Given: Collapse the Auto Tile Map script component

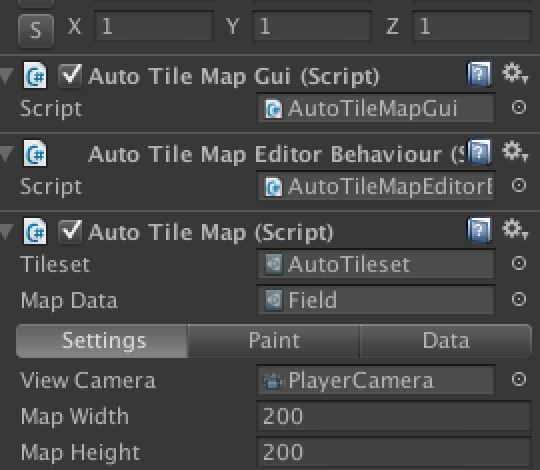Looking at the screenshot, I should 7,231.
